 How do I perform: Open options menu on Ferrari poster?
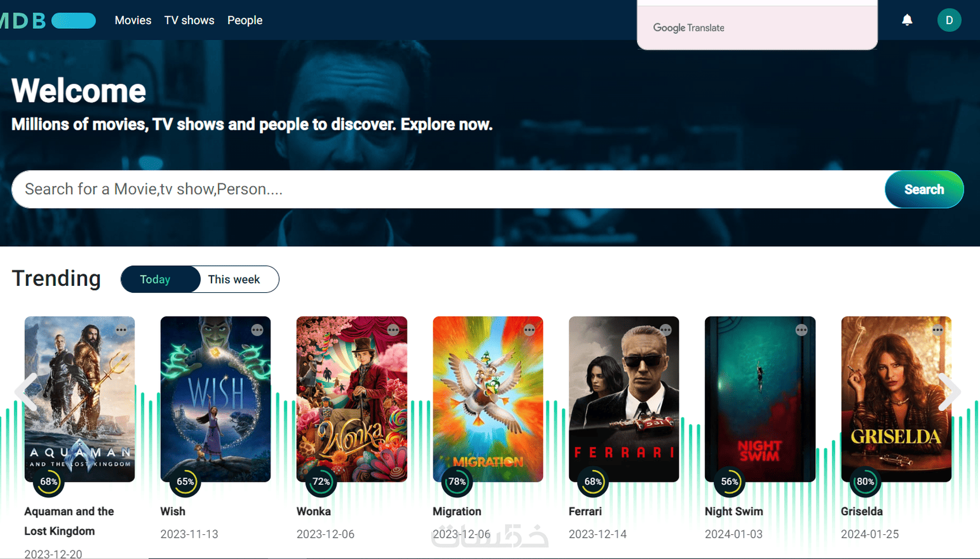(x=665, y=330)
